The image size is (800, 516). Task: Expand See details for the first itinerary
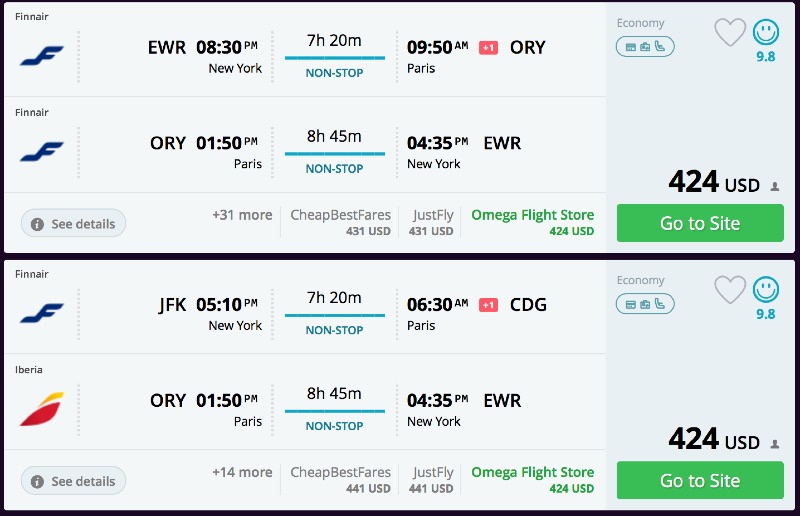point(74,223)
